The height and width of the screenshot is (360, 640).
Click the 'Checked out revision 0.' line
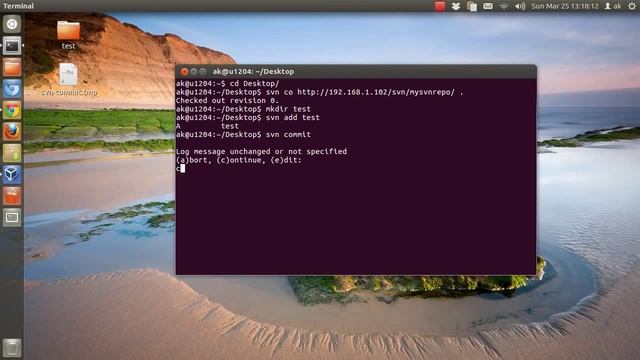tap(227, 100)
